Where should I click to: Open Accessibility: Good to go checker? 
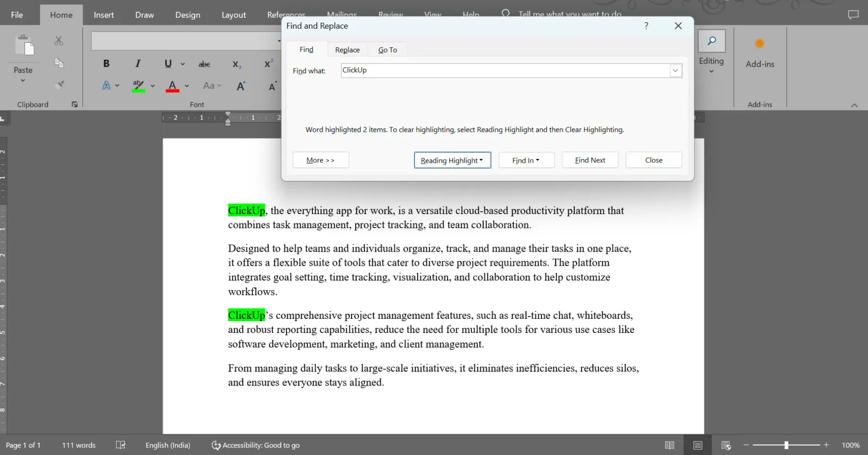pos(256,445)
